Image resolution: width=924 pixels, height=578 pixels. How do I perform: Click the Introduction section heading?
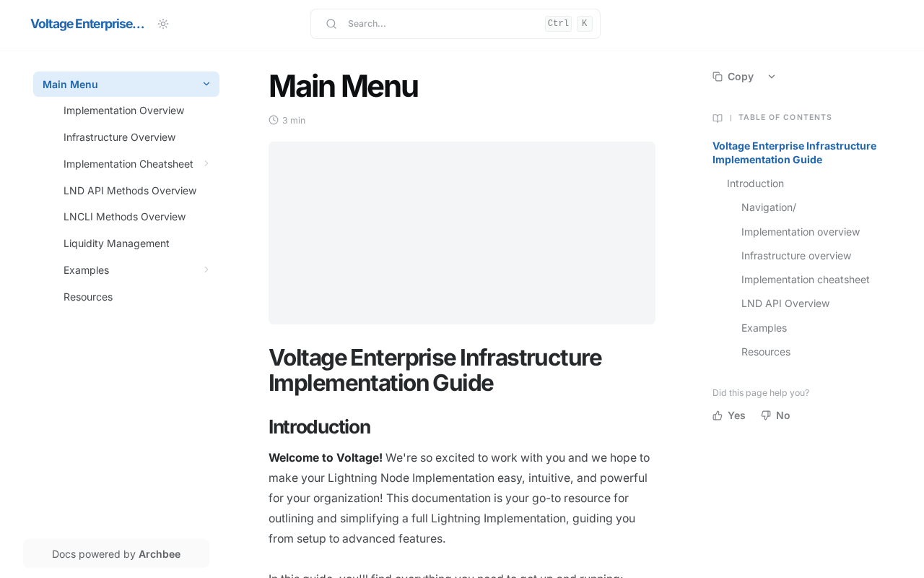click(320, 427)
